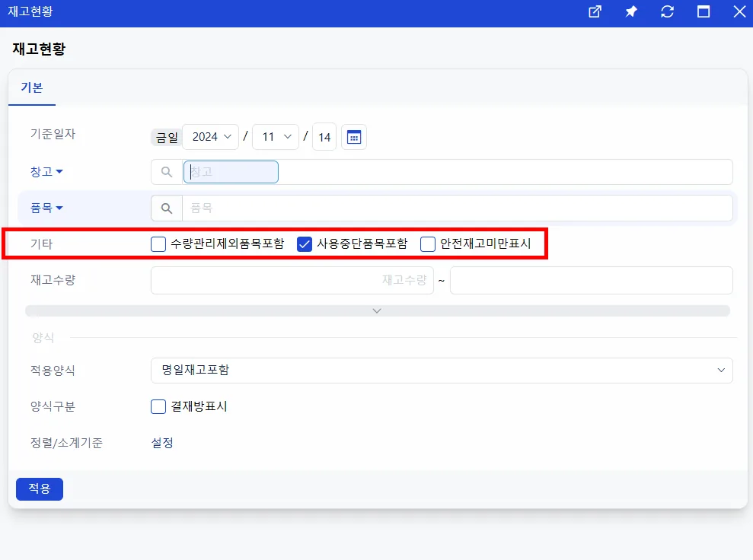Click the 적용 button
Viewport: 753px width, 560px height.
tap(40, 489)
